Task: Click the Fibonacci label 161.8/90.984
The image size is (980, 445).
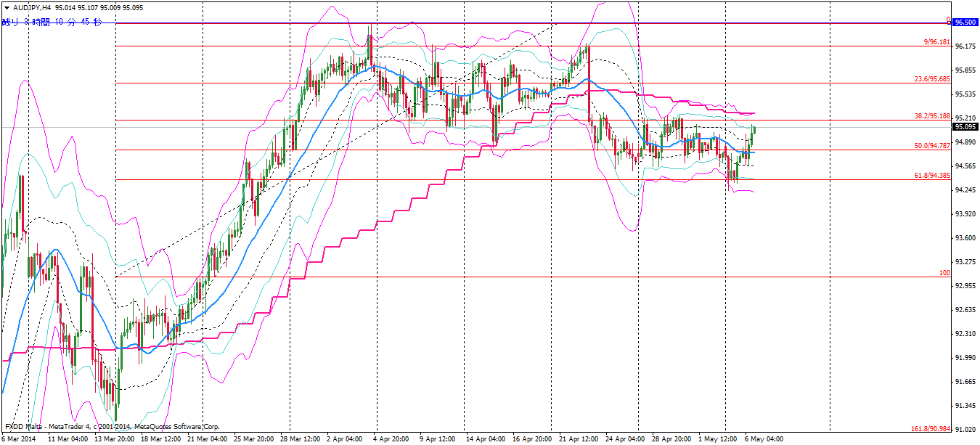Action: [931, 429]
